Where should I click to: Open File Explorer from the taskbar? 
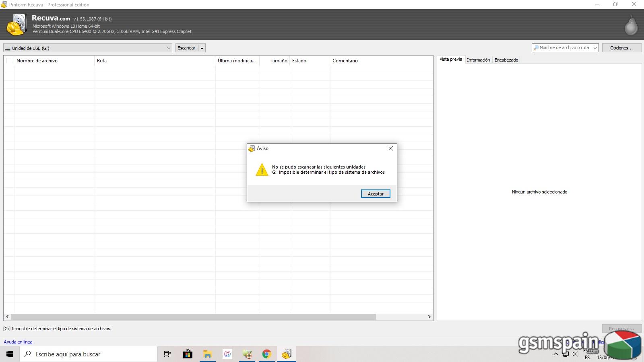pos(207,354)
